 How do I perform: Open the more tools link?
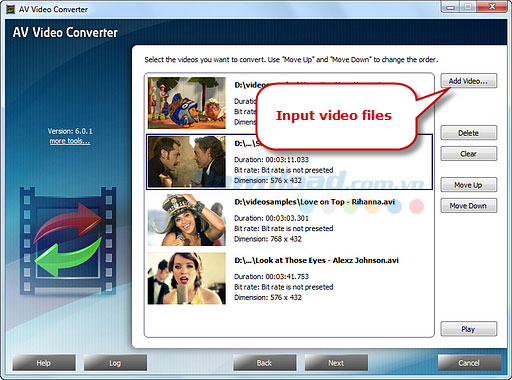click(x=70, y=141)
